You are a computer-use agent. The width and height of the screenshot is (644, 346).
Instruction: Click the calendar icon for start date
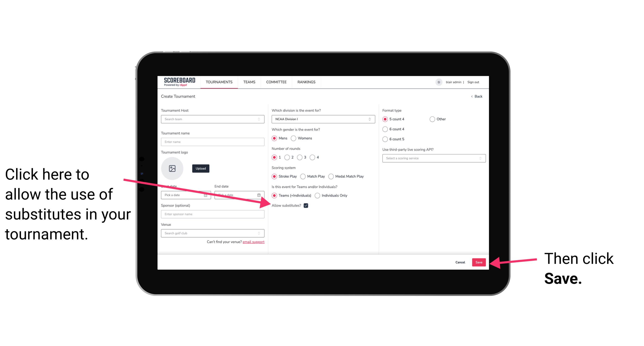(x=206, y=195)
